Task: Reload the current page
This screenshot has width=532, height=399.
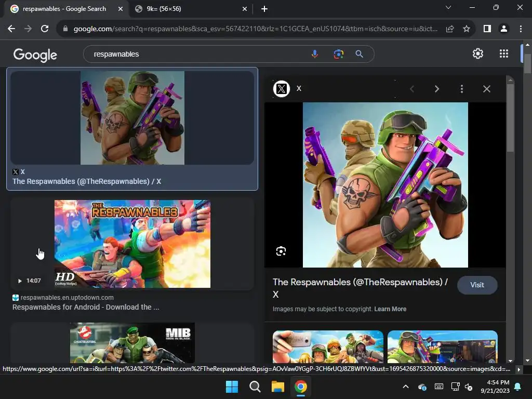Action: [45, 29]
